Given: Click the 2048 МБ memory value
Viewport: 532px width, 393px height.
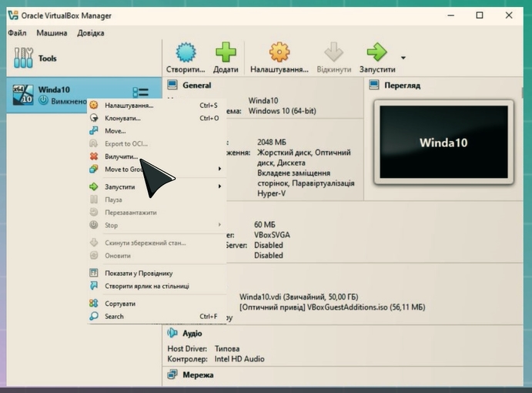Looking at the screenshot, I should pos(272,142).
